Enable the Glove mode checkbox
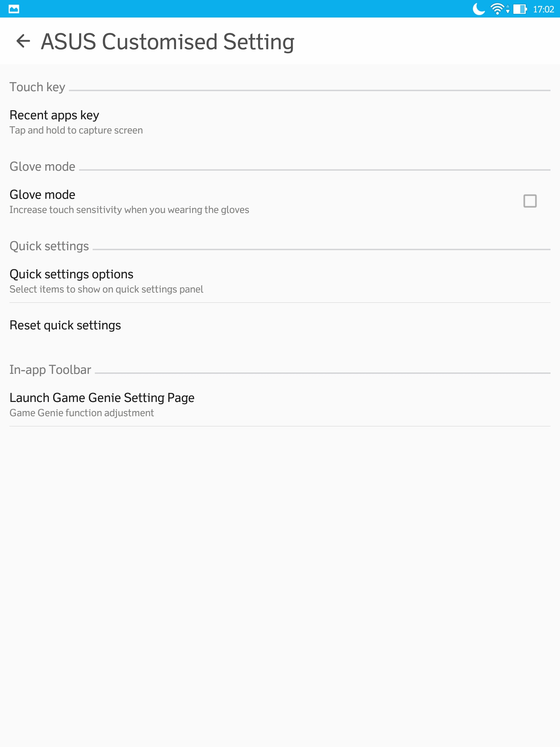560x747 pixels. click(x=530, y=201)
